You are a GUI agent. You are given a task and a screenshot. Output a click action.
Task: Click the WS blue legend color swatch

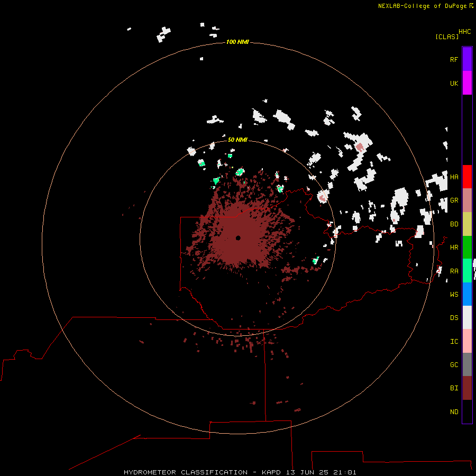pyautogui.click(x=467, y=294)
